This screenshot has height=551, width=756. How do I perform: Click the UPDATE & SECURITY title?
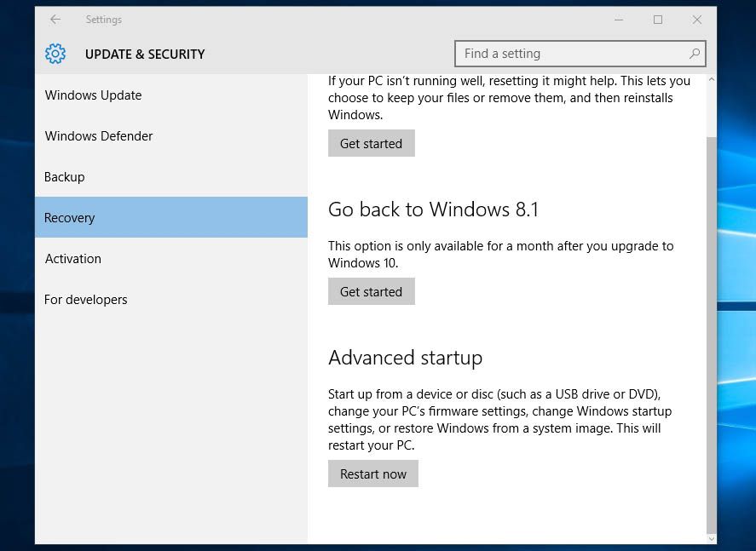[x=145, y=54]
